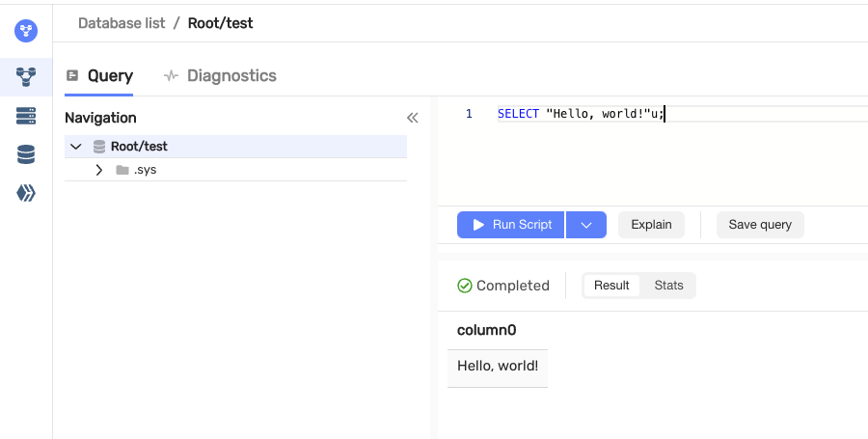Click the Save query button

pos(760,225)
